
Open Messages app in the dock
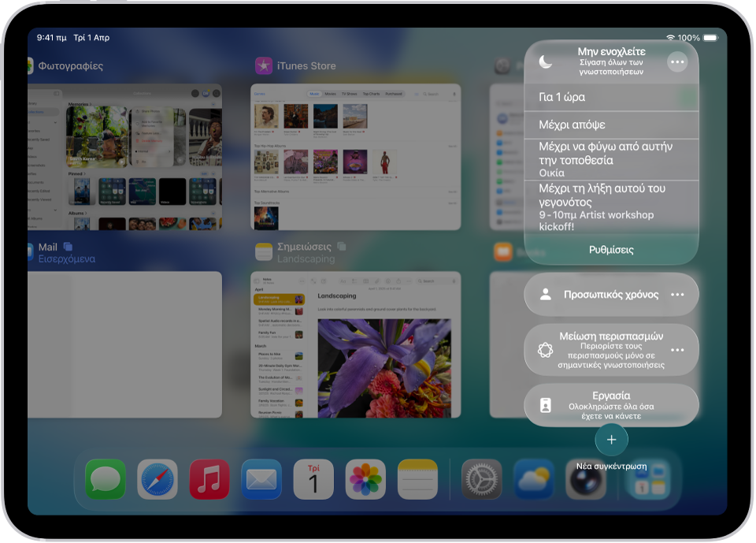105,479
